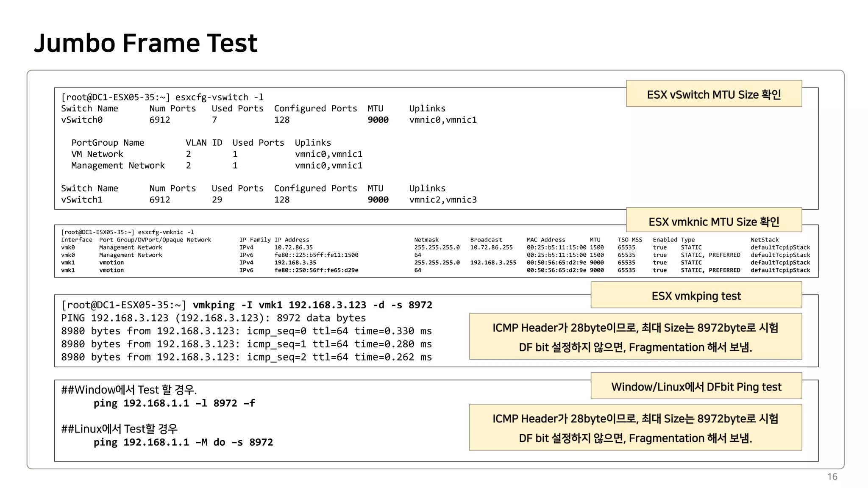Click the 'vmnic2,vmnic3' uplinks value
This screenshot has height=488, width=868.
(443, 200)
